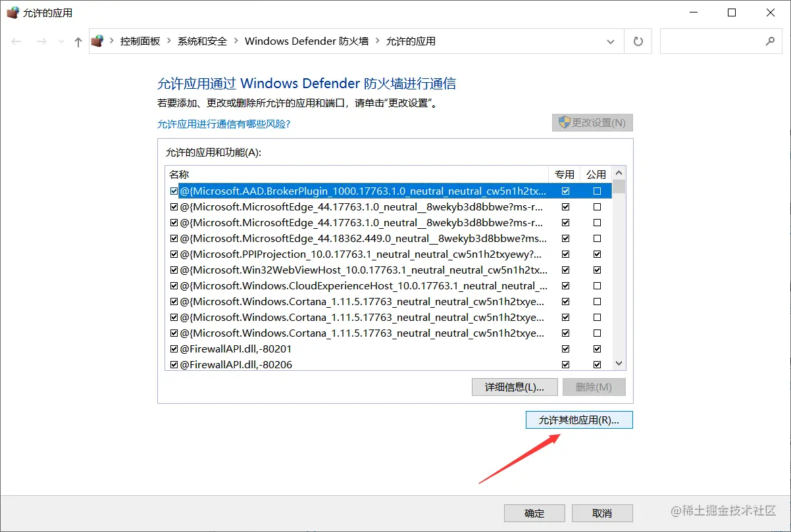Viewport: 791px width, 532px height.
Task: Open the 允许应用进行通信有哪些风险 link
Action: [x=224, y=124]
